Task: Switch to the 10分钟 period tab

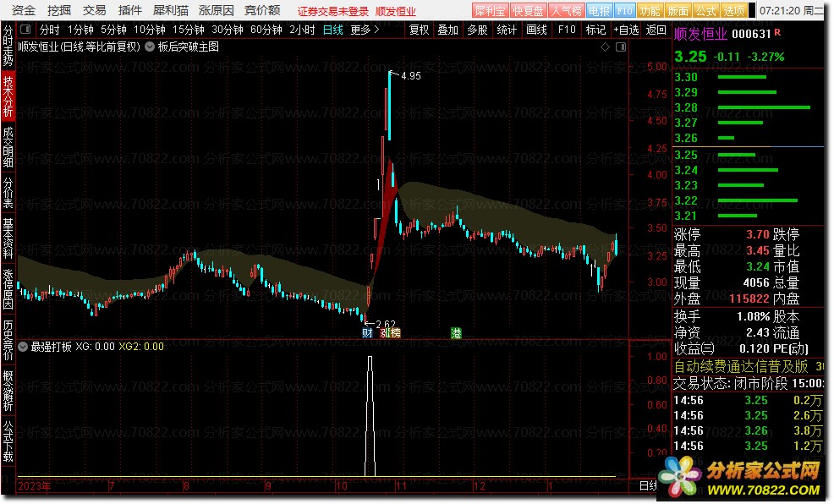Action: point(150,30)
